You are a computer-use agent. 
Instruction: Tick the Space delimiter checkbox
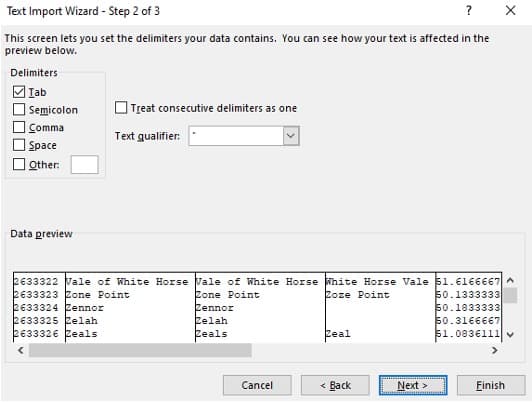pos(19,145)
